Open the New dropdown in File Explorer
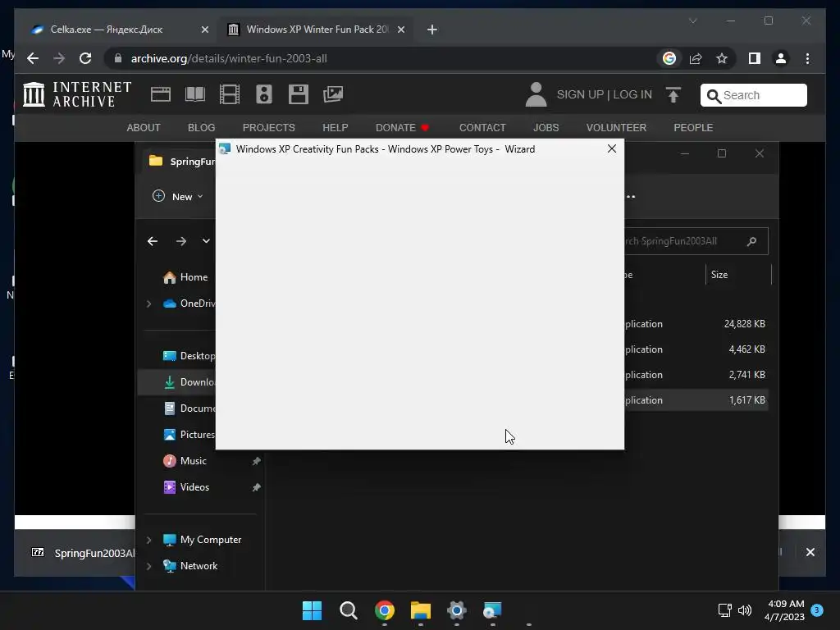The height and width of the screenshot is (630, 840). pos(178,197)
